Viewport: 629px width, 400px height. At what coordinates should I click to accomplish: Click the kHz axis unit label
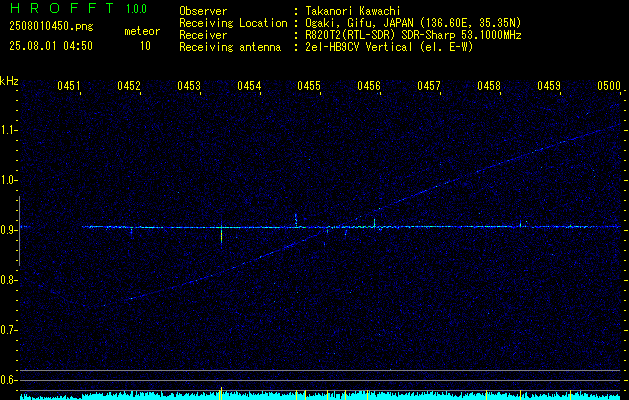[x=9, y=81]
